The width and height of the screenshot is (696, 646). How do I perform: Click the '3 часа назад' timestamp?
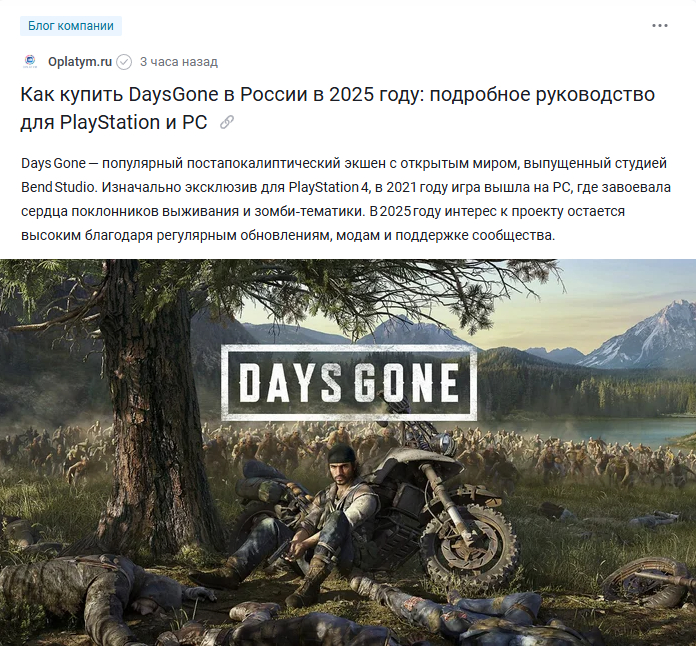(x=179, y=62)
